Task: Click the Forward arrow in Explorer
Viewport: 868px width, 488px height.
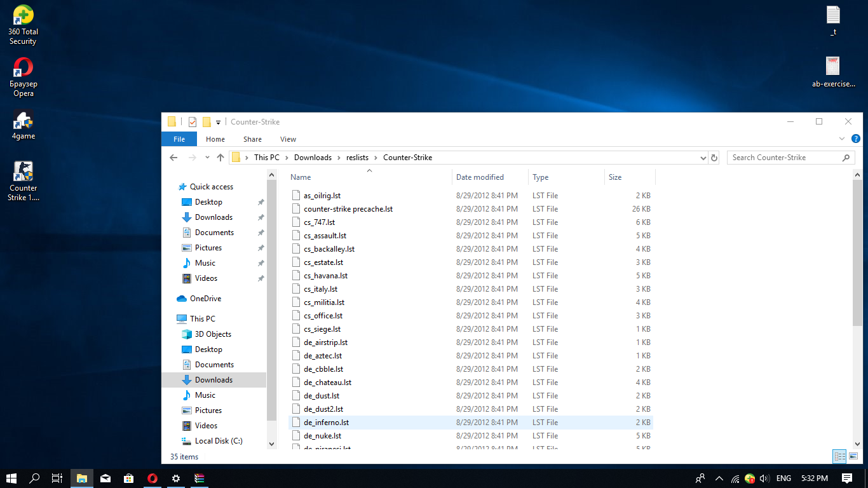Action: (x=193, y=158)
